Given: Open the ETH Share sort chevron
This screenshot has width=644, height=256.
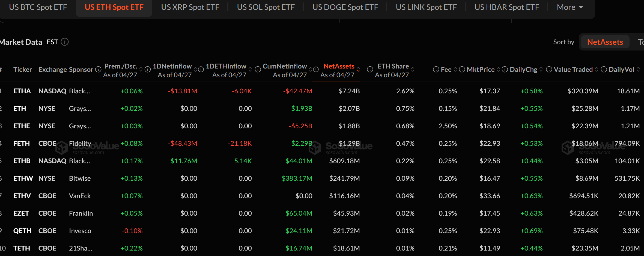Looking at the screenshot, I should pos(412,70).
